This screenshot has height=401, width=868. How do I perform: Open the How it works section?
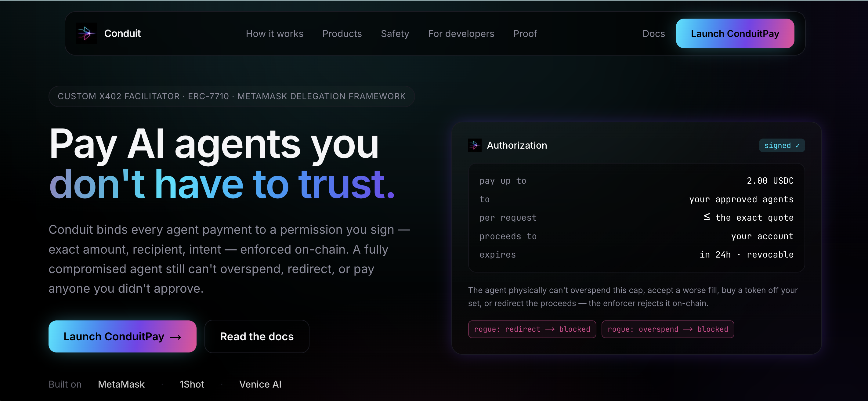click(x=274, y=33)
